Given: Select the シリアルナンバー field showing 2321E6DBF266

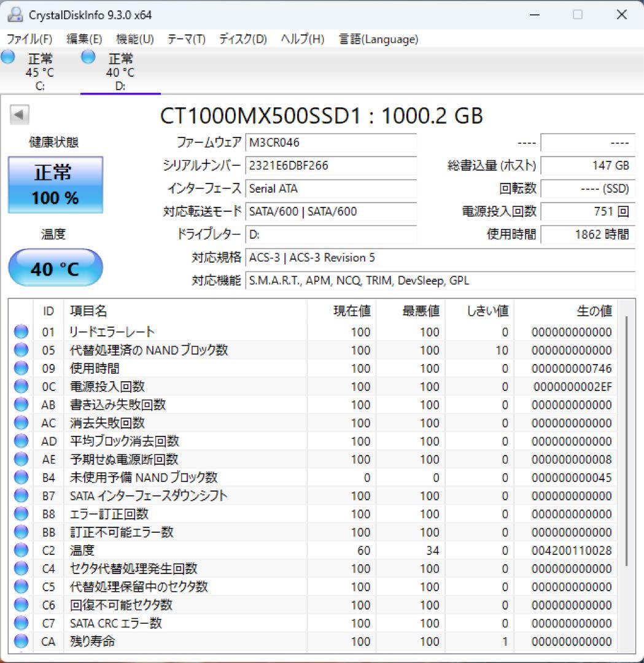Looking at the screenshot, I should [x=331, y=166].
